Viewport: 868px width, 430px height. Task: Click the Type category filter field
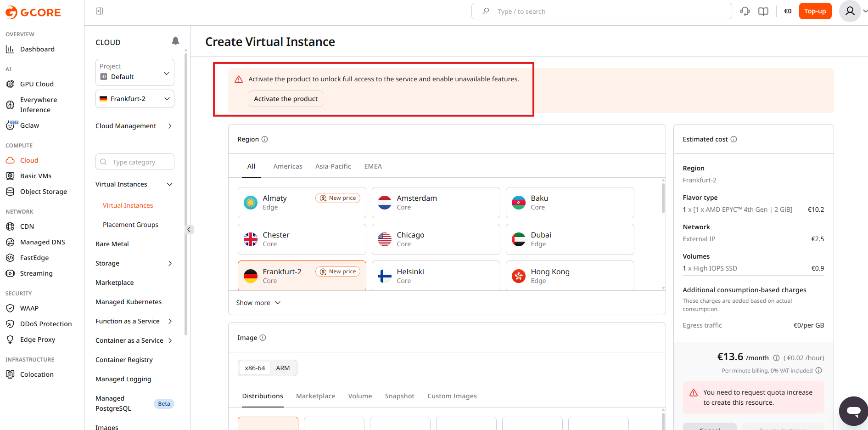(x=134, y=162)
